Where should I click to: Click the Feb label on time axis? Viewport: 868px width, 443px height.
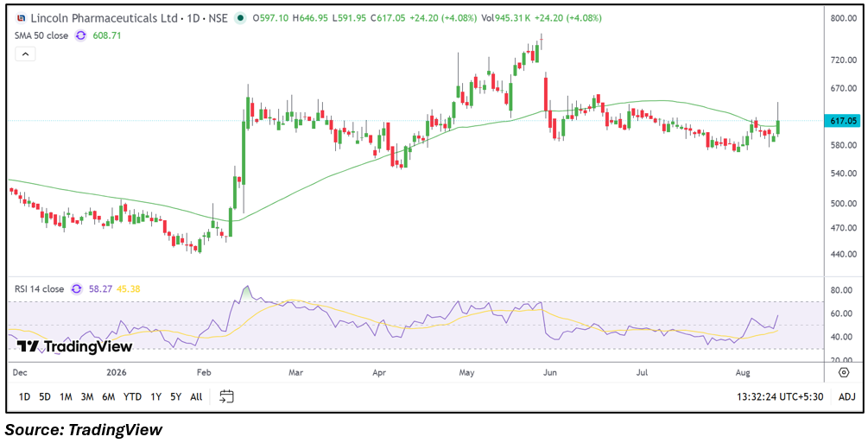[206, 372]
